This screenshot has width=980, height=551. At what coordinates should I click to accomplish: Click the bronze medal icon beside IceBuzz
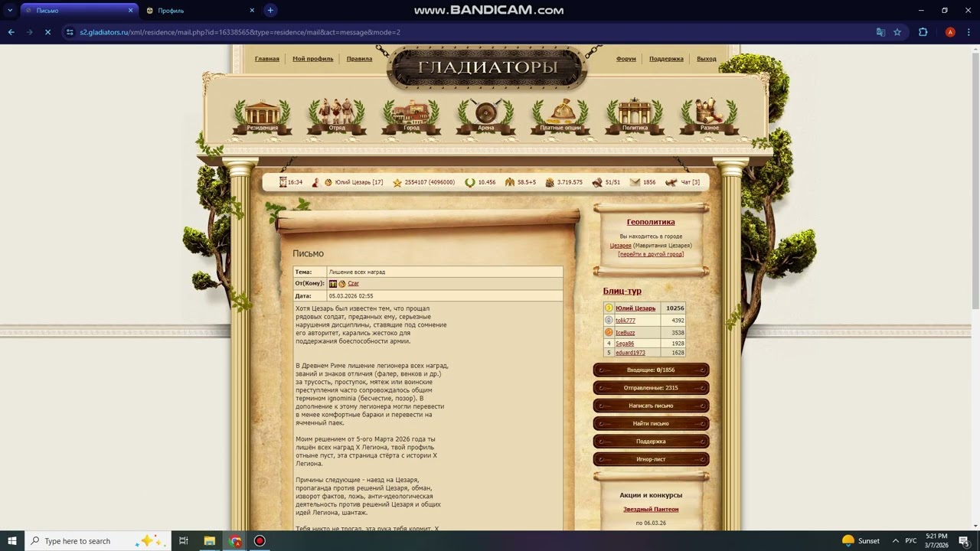click(609, 332)
